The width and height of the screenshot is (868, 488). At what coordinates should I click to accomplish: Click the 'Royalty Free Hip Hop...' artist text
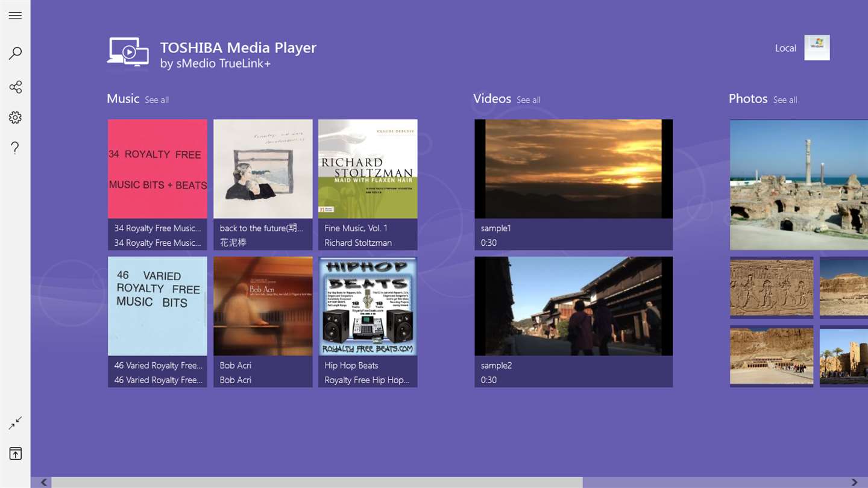pyautogui.click(x=367, y=380)
